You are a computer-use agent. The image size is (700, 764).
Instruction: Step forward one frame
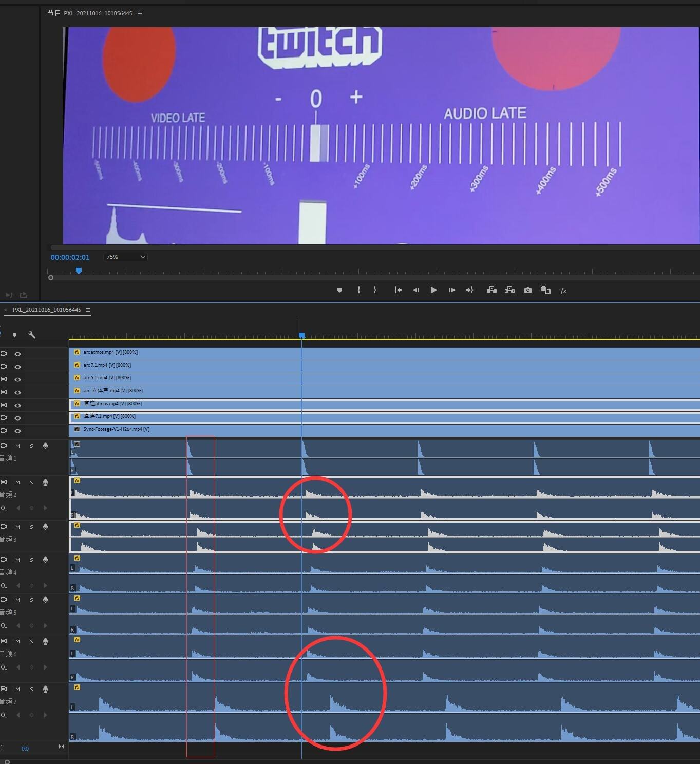point(452,290)
